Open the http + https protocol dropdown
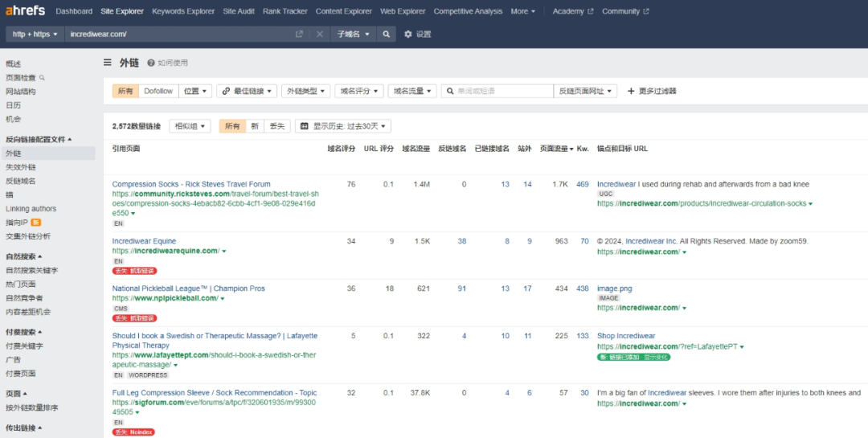868x438 pixels. point(35,35)
